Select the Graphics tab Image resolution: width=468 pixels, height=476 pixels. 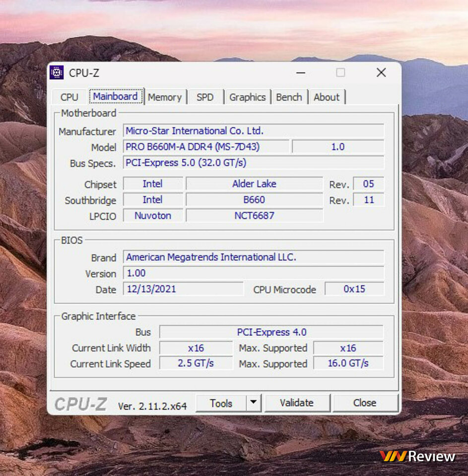pyautogui.click(x=247, y=97)
